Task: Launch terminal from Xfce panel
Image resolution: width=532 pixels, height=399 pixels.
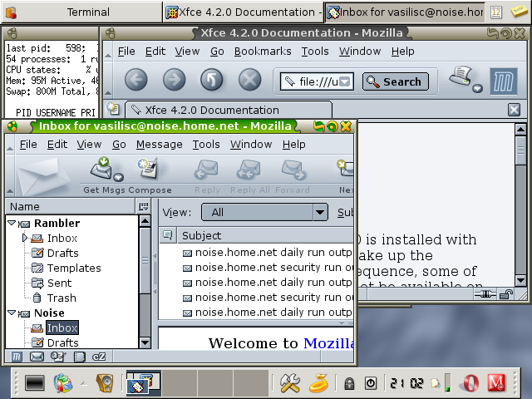Action: [35, 383]
